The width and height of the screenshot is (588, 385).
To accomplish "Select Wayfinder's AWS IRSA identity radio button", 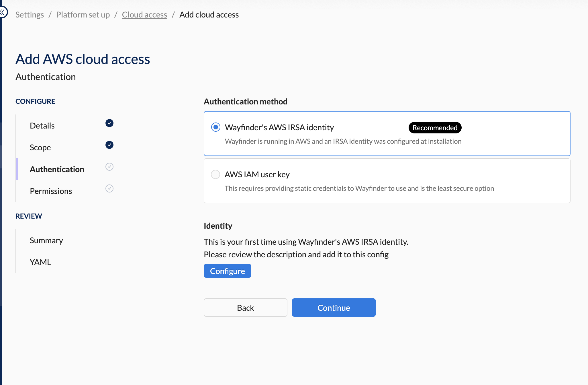I will tap(215, 127).
